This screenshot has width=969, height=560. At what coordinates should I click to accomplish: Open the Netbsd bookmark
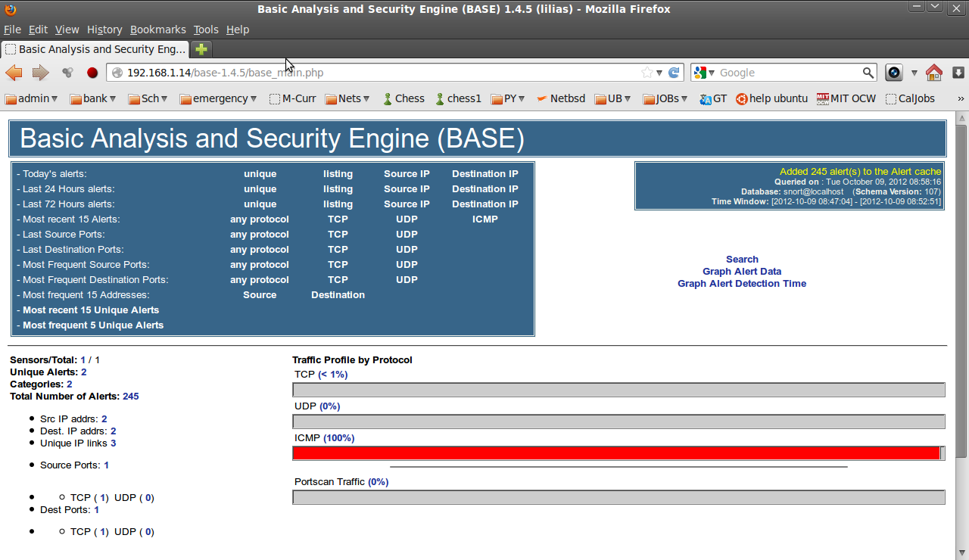click(561, 98)
